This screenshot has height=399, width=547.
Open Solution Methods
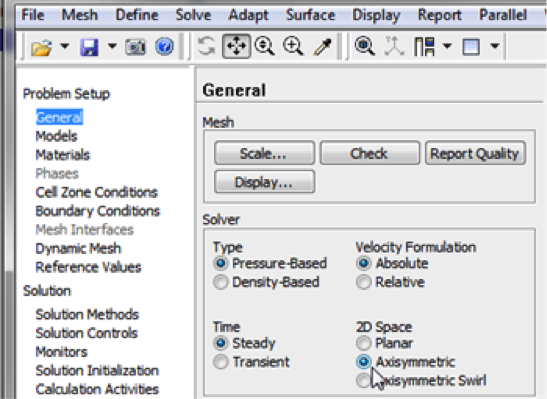point(87,315)
